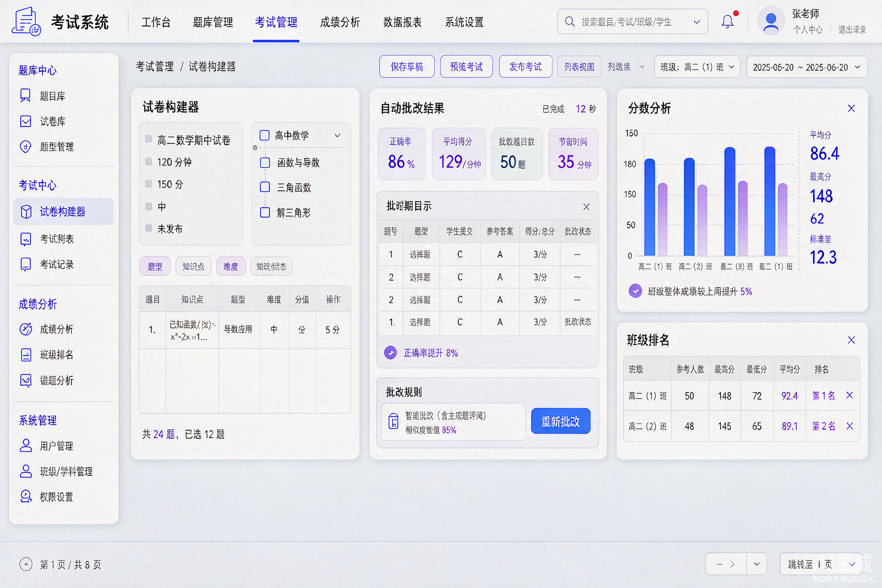Click the user avatar icon
The width and height of the screenshot is (882, 588).
(771, 22)
